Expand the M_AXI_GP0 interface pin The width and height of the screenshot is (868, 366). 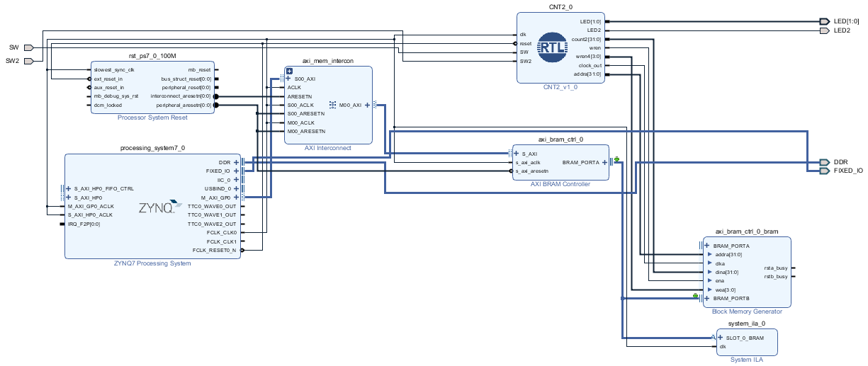coord(237,198)
